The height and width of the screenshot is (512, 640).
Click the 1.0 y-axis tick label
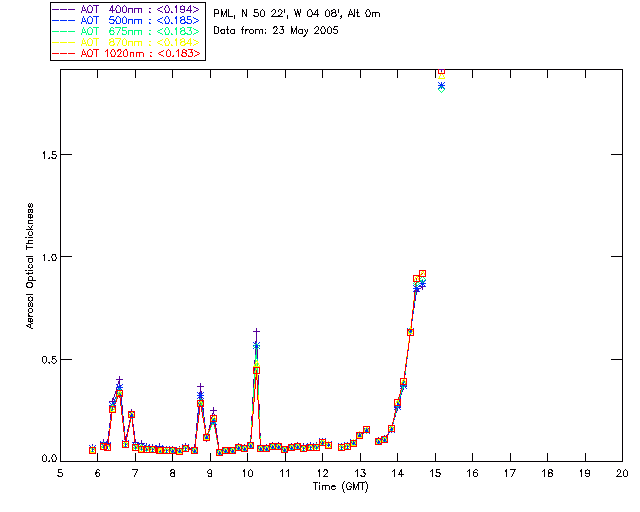[x=47, y=257]
